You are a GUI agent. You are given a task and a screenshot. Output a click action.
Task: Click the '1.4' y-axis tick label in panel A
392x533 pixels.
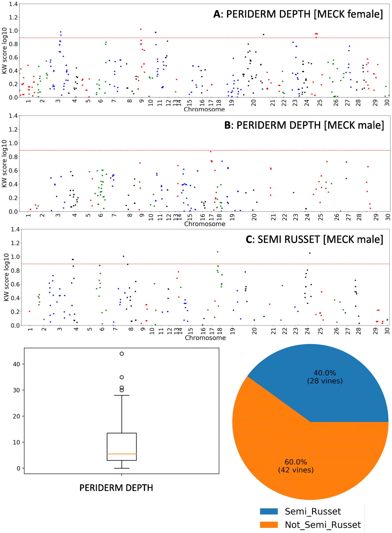click(x=13, y=4)
